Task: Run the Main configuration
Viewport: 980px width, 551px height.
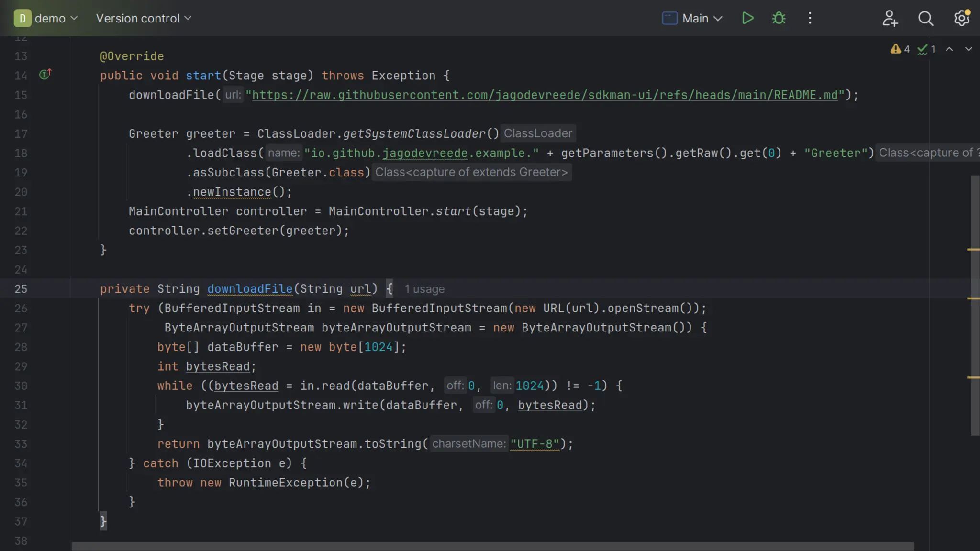Action: 747,18
